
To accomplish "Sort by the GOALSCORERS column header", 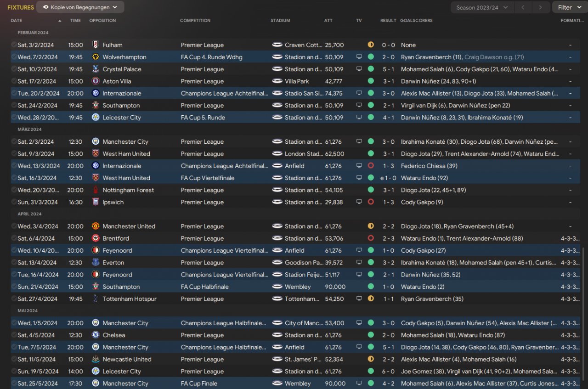I will (x=416, y=21).
